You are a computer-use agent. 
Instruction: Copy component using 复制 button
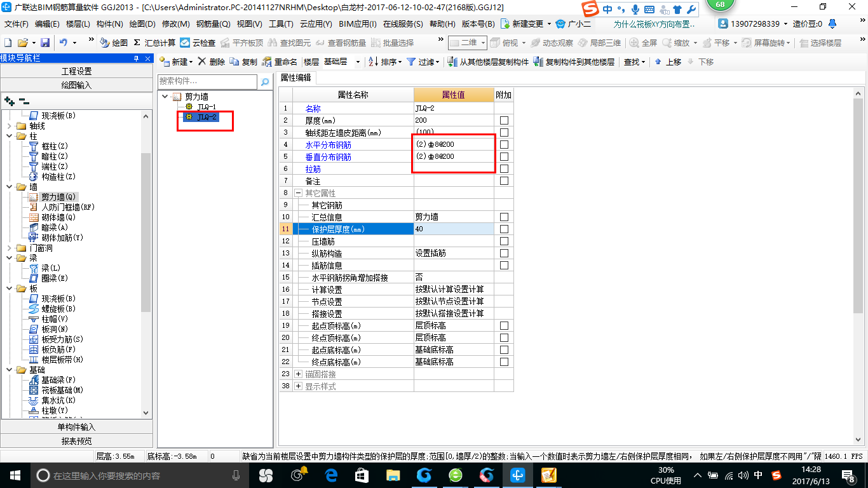tap(243, 62)
